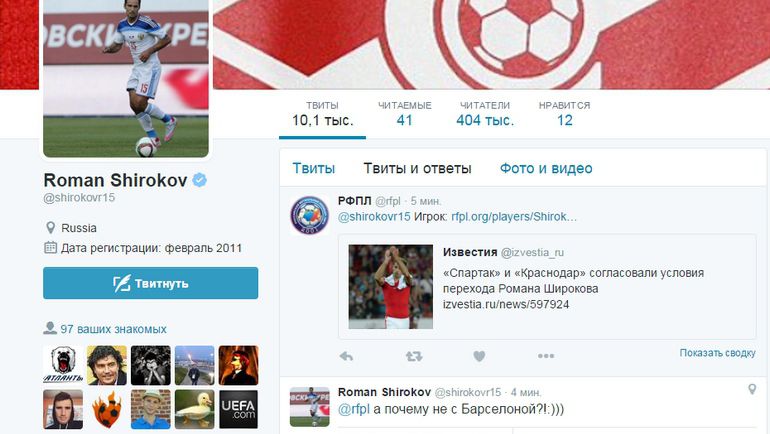770x434 pixels.
Task: Expand tweet via Показать сводку
Action: point(717,353)
